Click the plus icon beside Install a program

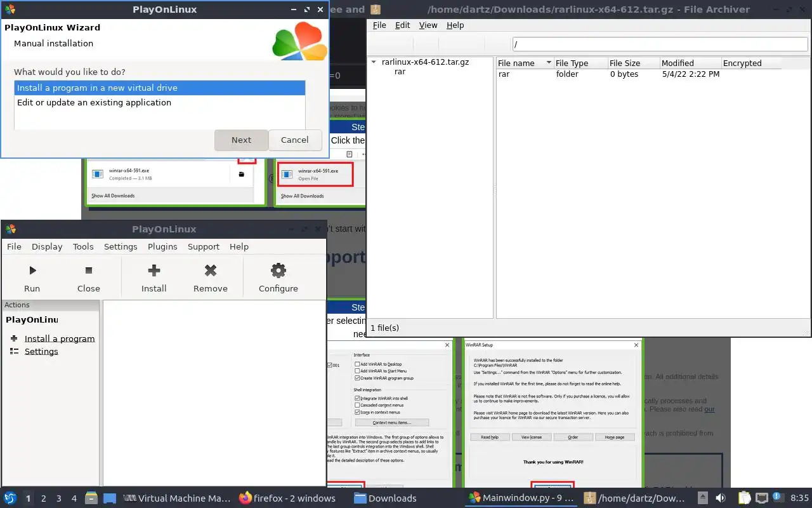pyautogui.click(x=14, y=338)
